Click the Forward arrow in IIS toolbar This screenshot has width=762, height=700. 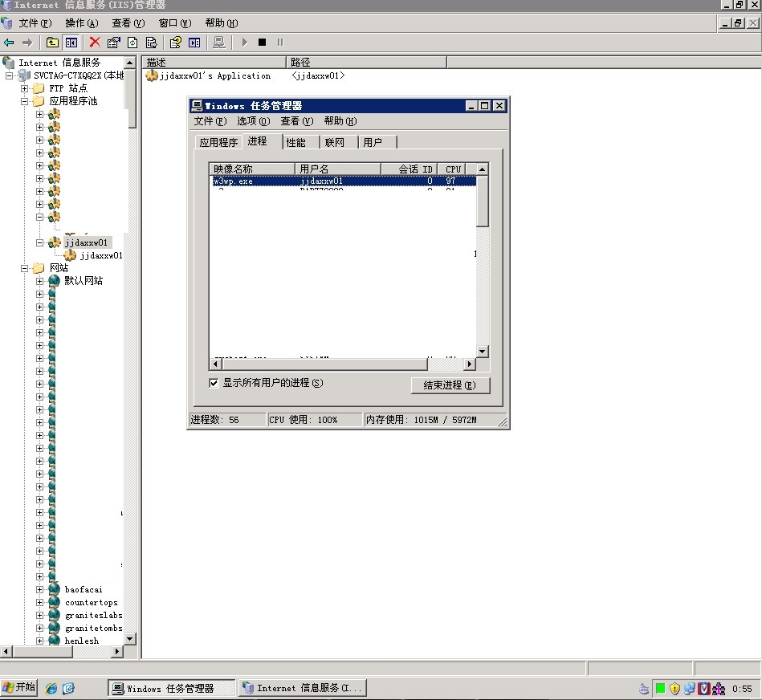27,43
